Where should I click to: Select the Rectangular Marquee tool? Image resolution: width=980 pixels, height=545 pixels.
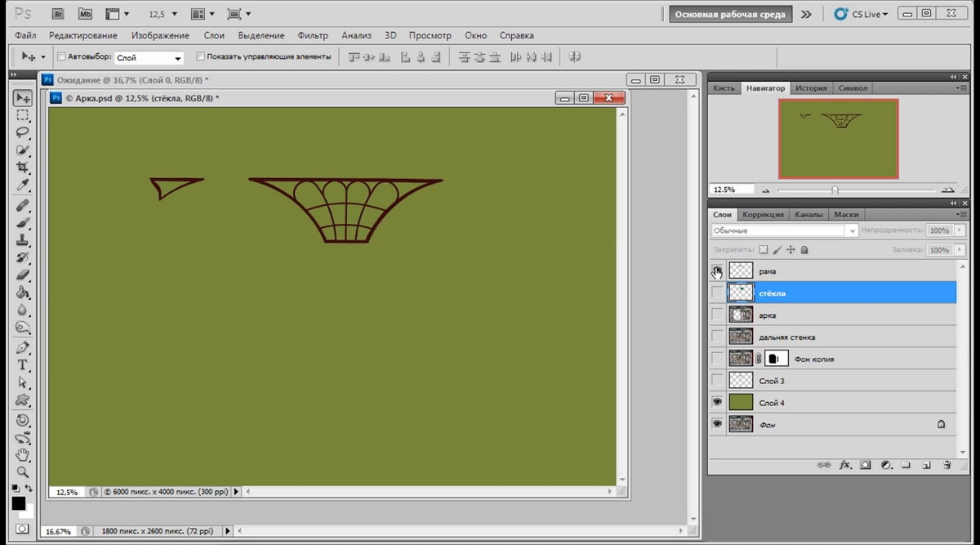(x=23, y=116)
